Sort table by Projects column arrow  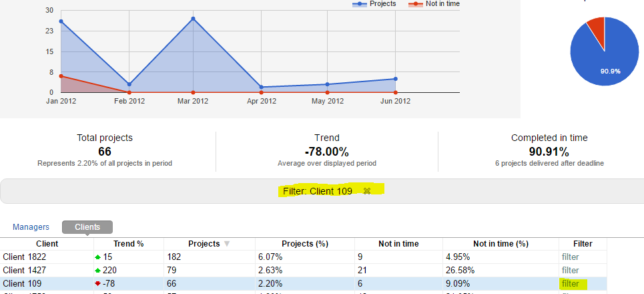coord(228,244)
